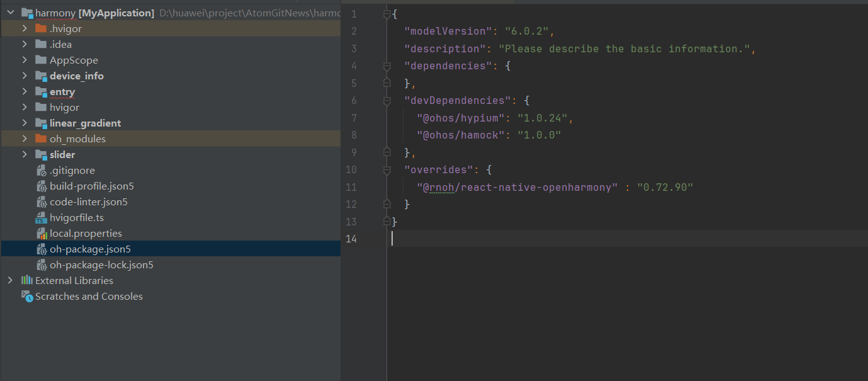This screenshot has height=381, width=868.
Task: Click the hvigor folder icon
Action: 41,107
